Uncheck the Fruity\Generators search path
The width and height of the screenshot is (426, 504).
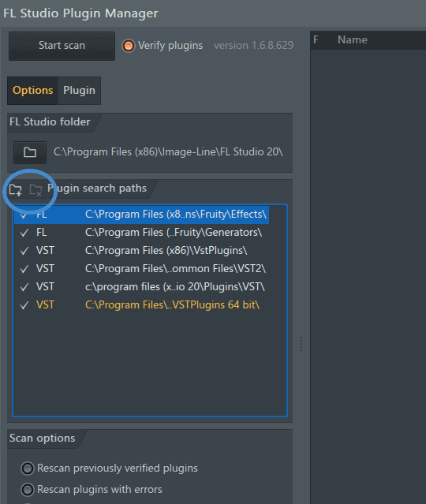click(24, 233)
